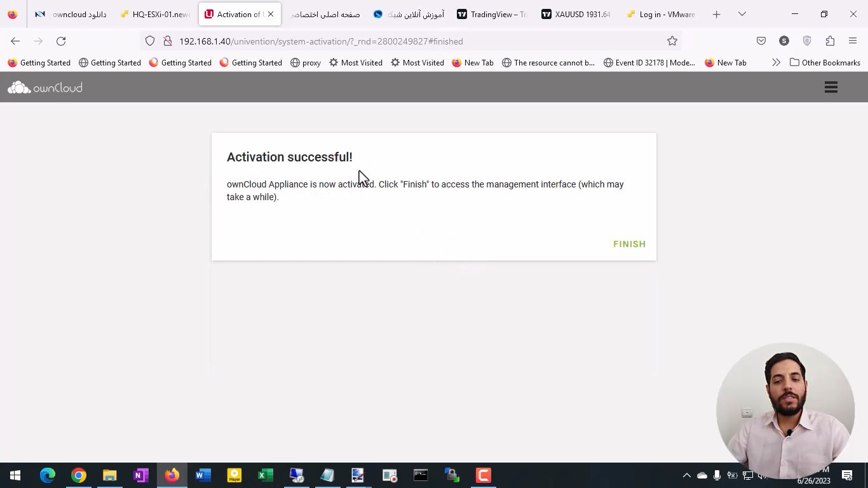Switch to the XAUUSD 1931.64 tab
The height and width of the screenshot is (488, 868).
577,14
